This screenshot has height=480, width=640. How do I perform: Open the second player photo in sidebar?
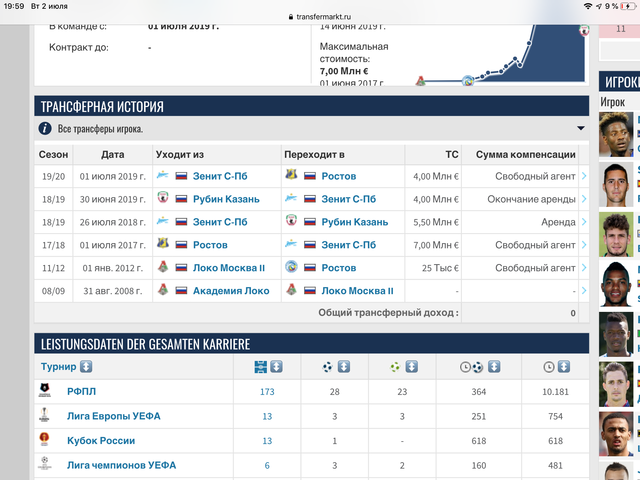[x=616, y=185]
